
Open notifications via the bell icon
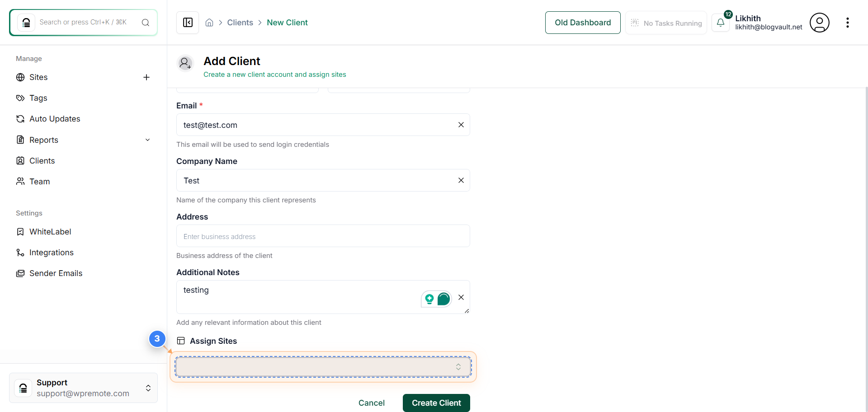point(721,22)
